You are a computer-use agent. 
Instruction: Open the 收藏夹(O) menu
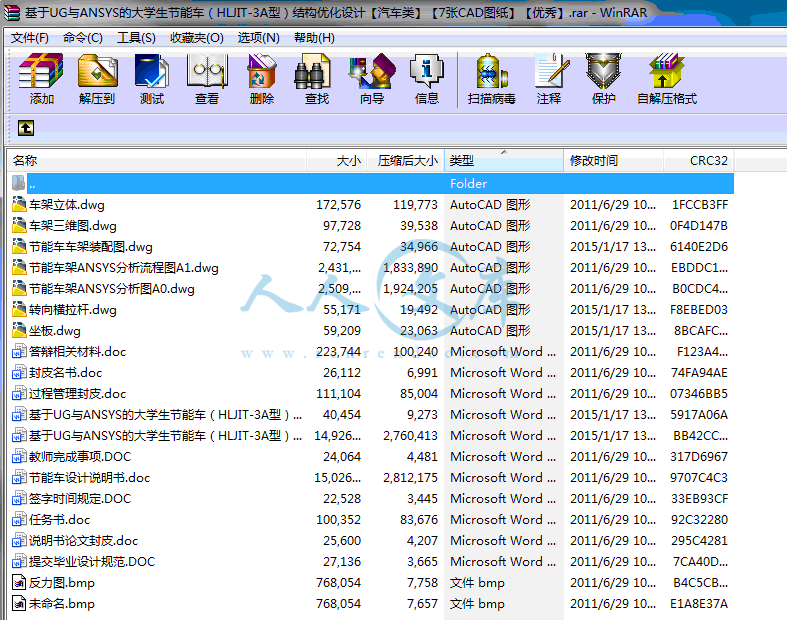196,38
